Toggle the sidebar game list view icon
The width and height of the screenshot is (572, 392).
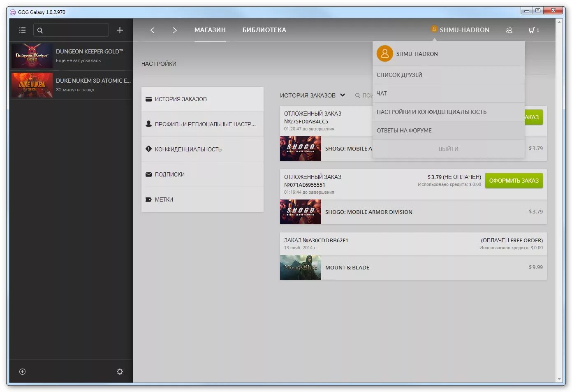[x=23, y=30]
